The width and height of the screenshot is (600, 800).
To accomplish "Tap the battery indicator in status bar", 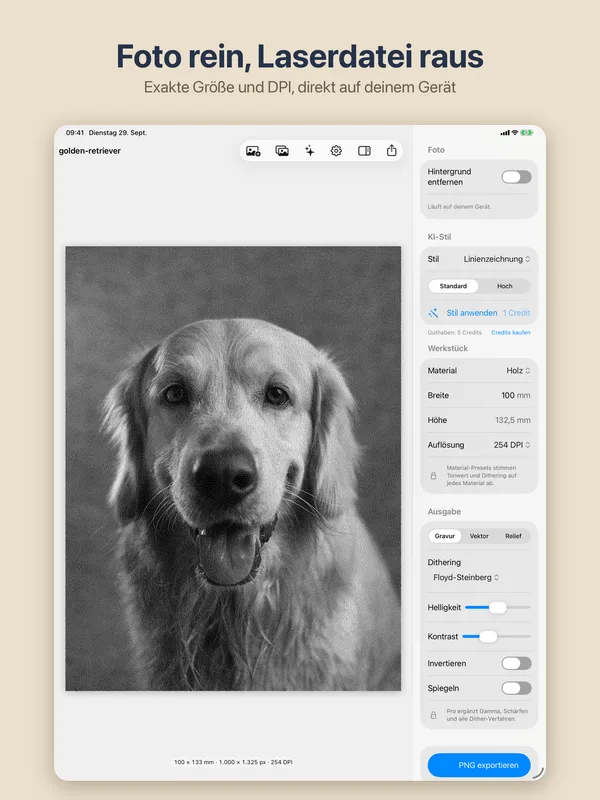I will (x=527, y=133).
